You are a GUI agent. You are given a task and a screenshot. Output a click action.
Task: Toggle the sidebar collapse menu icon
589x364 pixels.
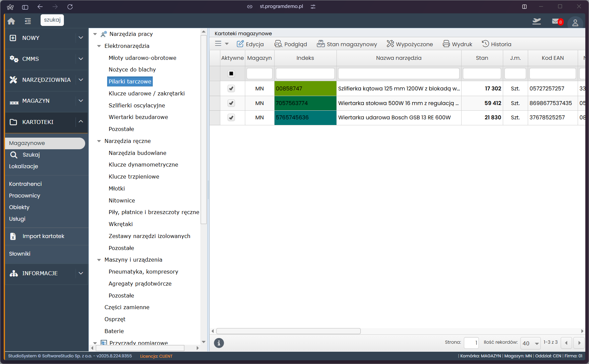click(x=28, y=21)
